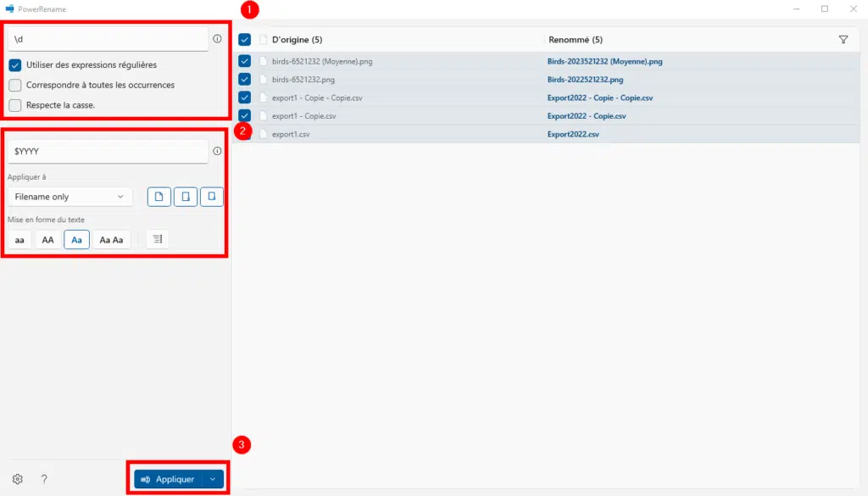Screen dimensions: 868x496
Task: Click renamed Birds-2022521232.png
Action: point(585,80)
